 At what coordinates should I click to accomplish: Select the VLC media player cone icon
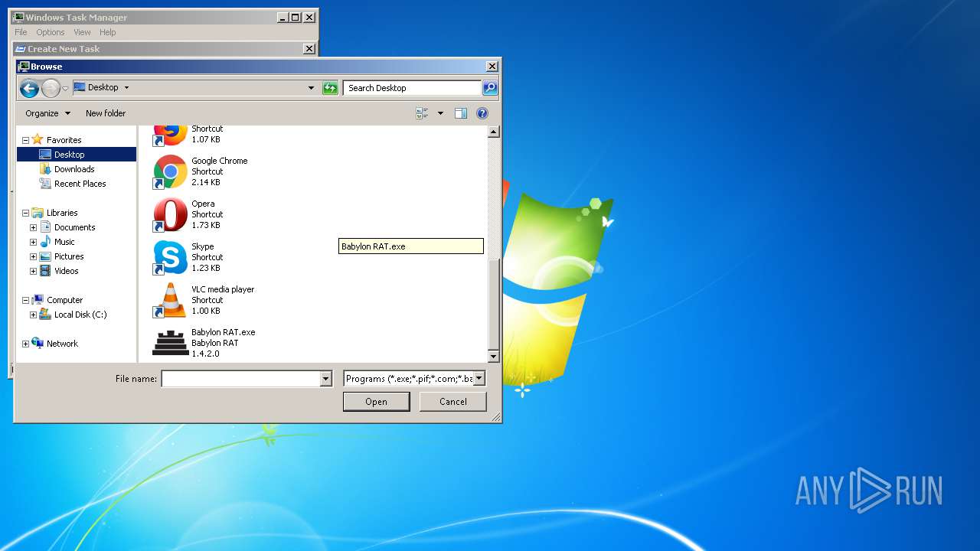(170, 300)
